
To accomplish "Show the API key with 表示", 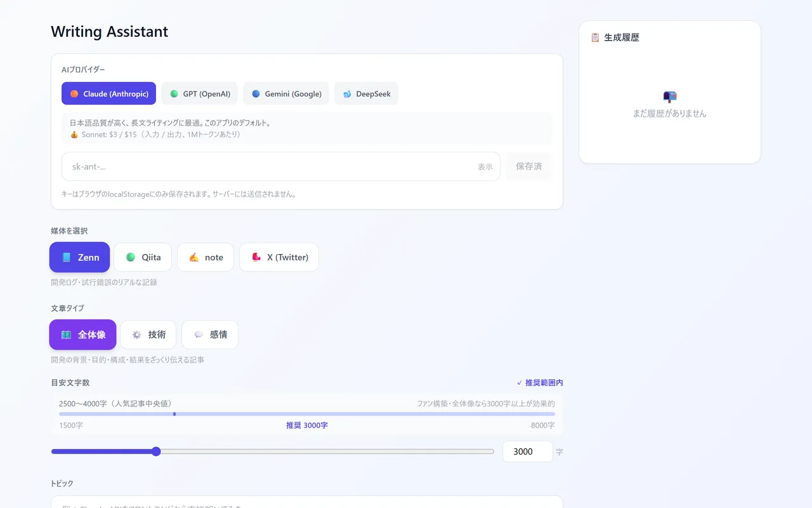I will (485, 166).
